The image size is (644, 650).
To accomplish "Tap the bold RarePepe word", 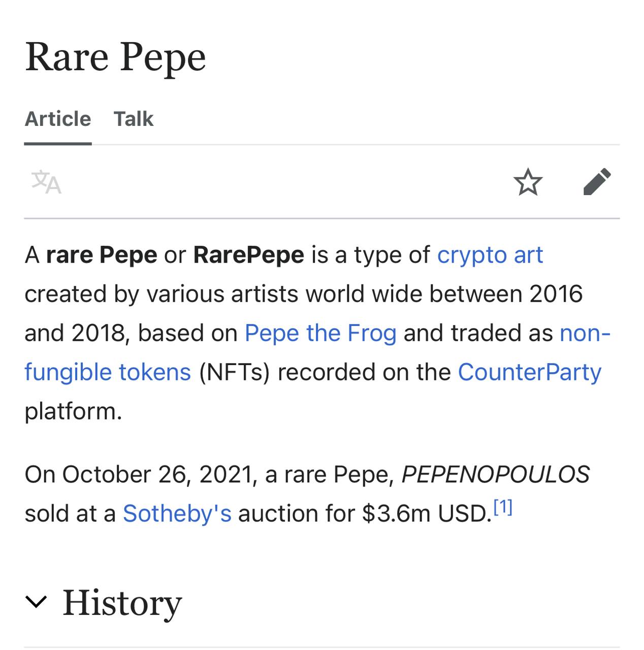I will (x=249, y=255).
